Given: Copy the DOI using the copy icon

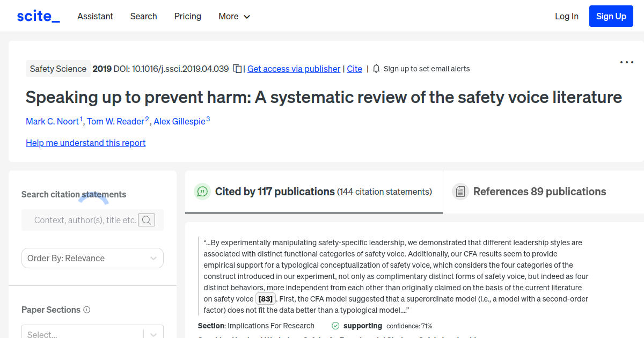Looking at the screenshot, I should click(237, 69).
